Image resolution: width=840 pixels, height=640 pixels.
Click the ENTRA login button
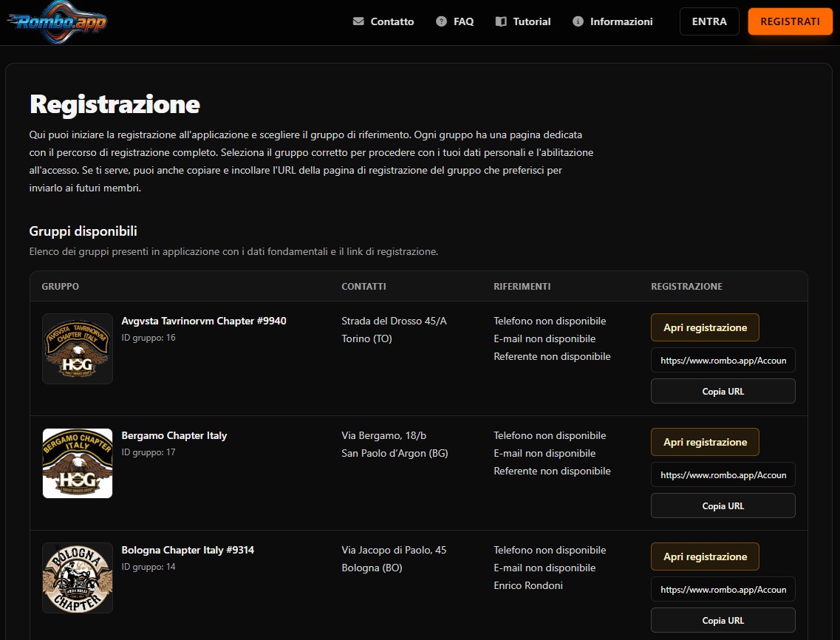pos(709,21)
